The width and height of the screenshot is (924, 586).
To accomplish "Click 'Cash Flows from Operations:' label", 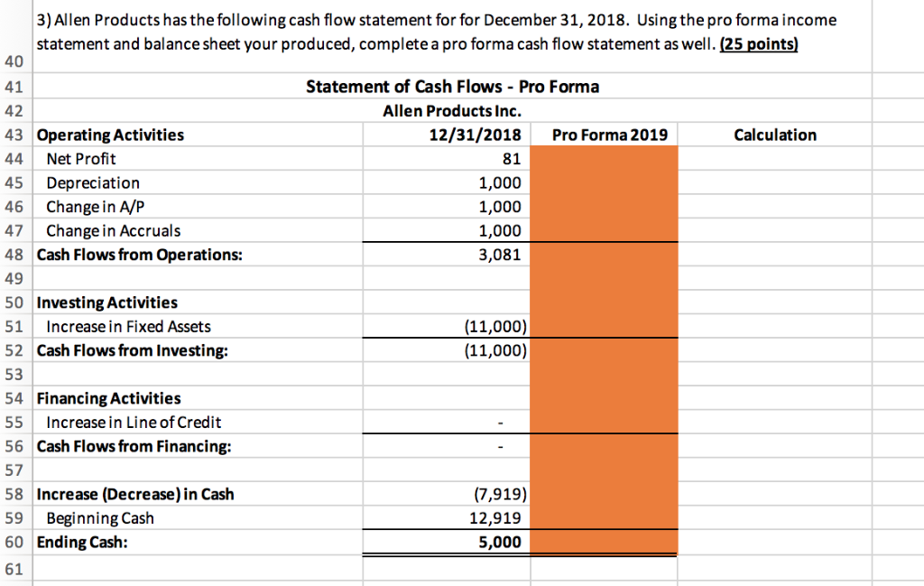I will click(140, 255).
